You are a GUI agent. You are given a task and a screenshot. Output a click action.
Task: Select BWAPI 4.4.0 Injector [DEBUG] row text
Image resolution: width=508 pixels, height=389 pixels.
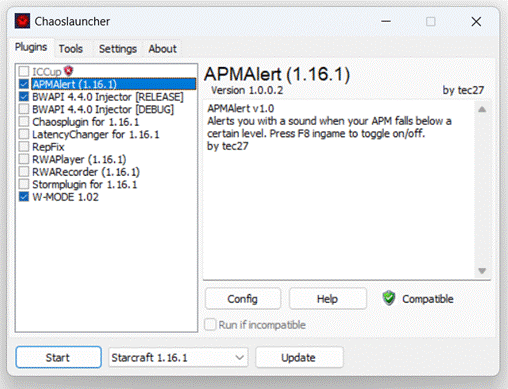pos(103,109)
